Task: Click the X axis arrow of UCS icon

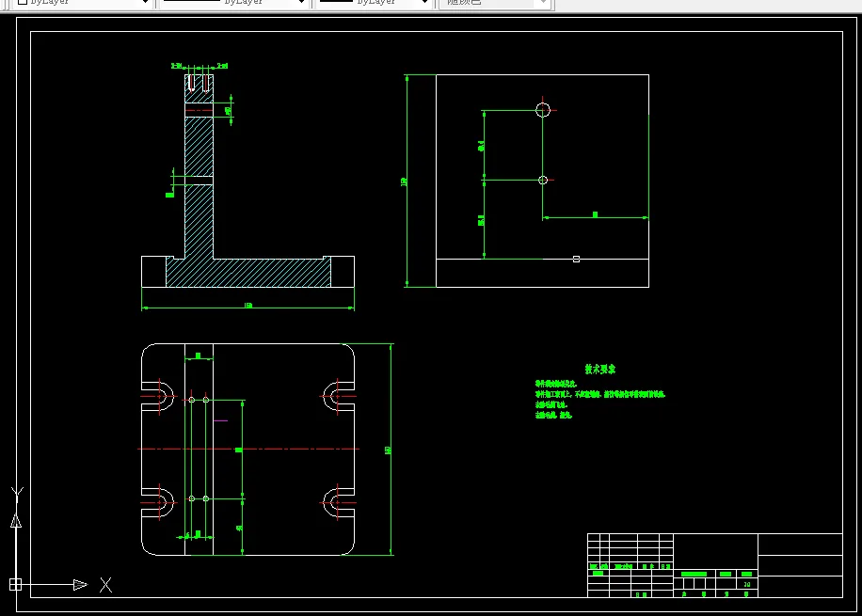Action: coord(80,585)
